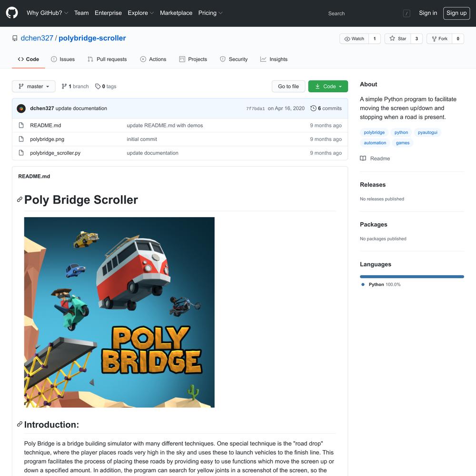Viewport: 476px width, 476px height.
Task: Open commit hash 7f7bda1
Action: tap(255, 109)
